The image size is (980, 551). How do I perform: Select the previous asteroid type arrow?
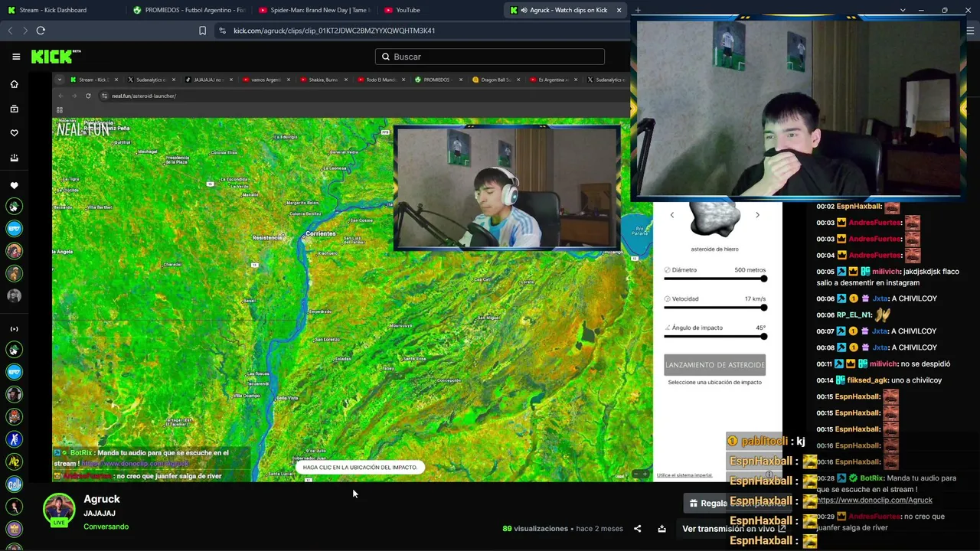pyautogui.click(x=672, y=215)
